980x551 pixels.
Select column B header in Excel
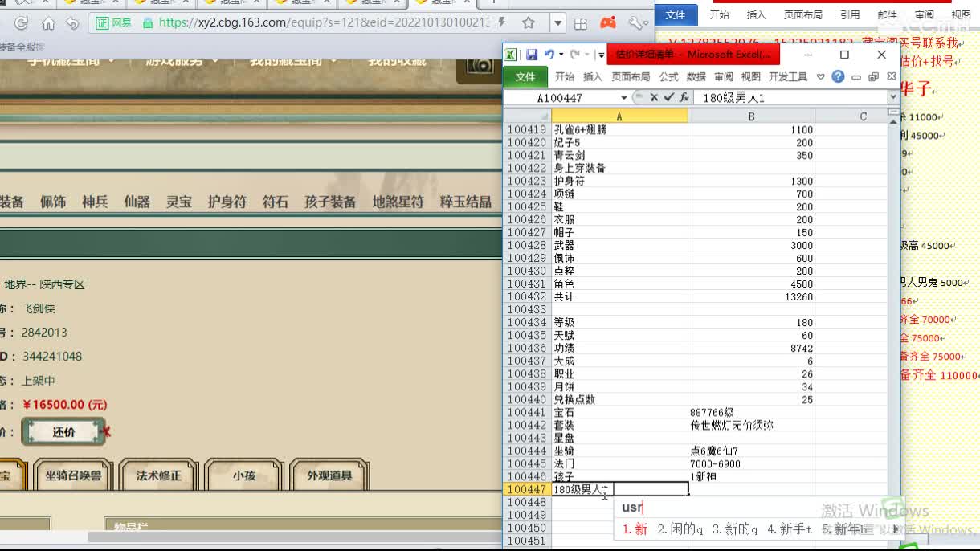(751, 116)
